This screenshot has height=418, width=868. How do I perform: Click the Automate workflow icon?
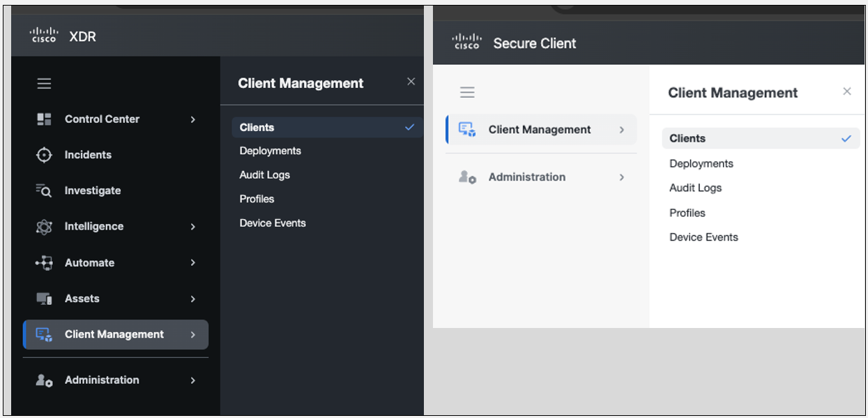pos(44,263)
